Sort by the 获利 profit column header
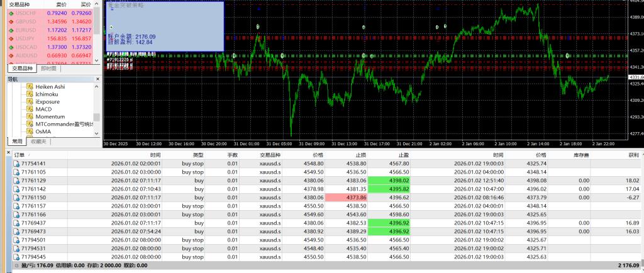 point(633,155)
